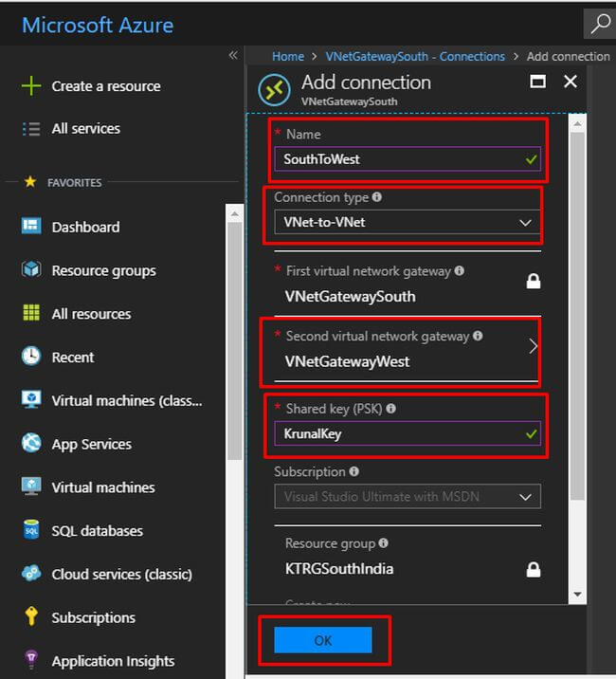Click the FAVORITES star icon
Screen dimensions: 616x679
(30, 181)
